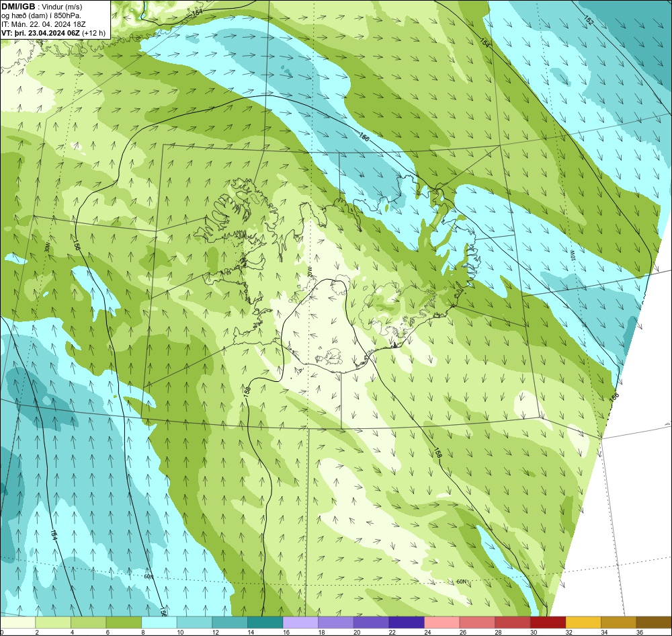Click the dark teal 14–16 m/s legend swatch
This screenshot has height=636, width=672.
pos(265,623)
